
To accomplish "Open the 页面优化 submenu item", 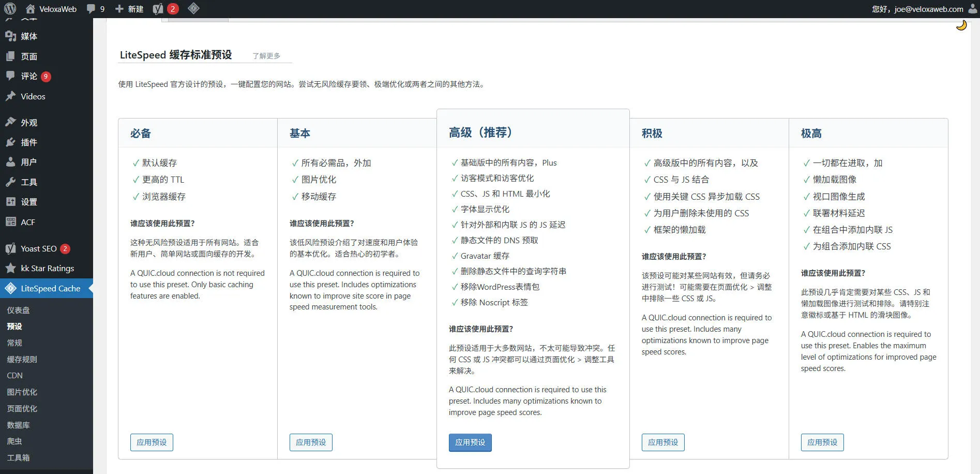I will tap(22, 408).
